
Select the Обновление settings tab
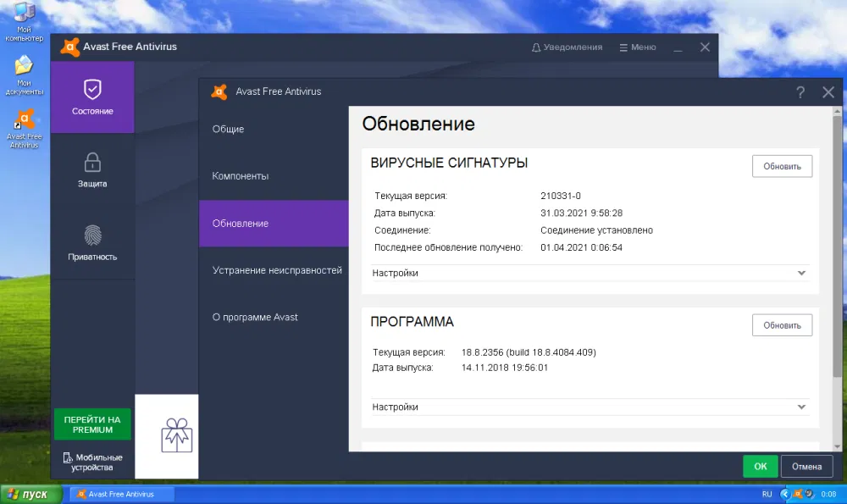click(x=274, y=223)
